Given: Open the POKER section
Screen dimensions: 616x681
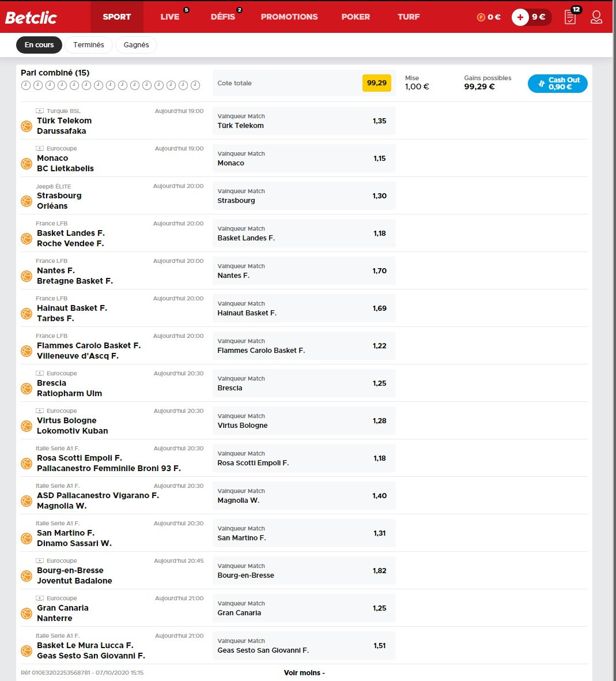Looking at the screenshot, I should click(356, 17).
